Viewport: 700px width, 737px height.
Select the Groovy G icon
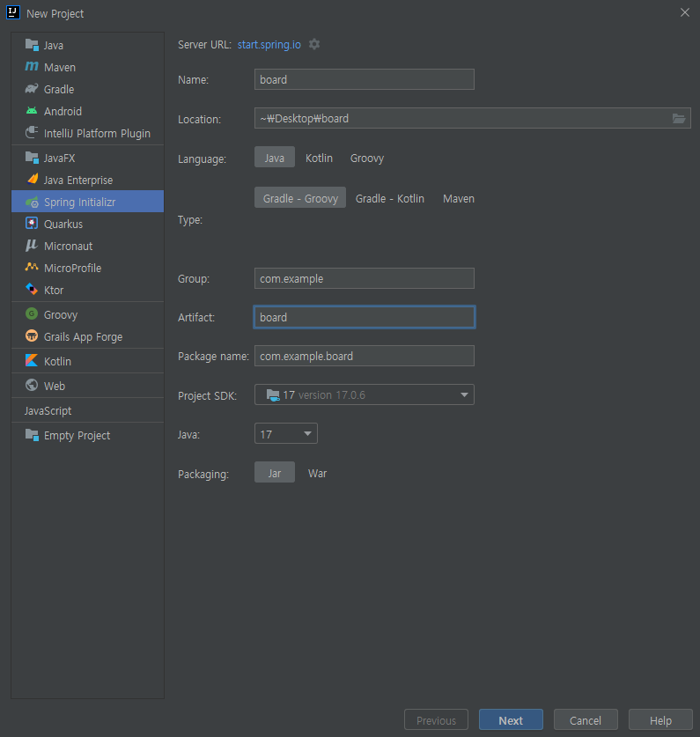(32, 314)
